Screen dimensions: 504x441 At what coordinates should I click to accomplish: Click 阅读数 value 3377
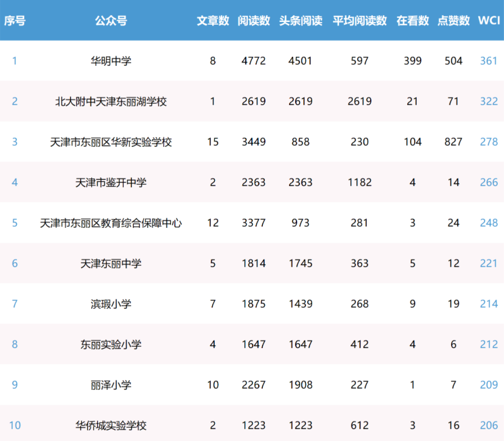coord(254,223)
